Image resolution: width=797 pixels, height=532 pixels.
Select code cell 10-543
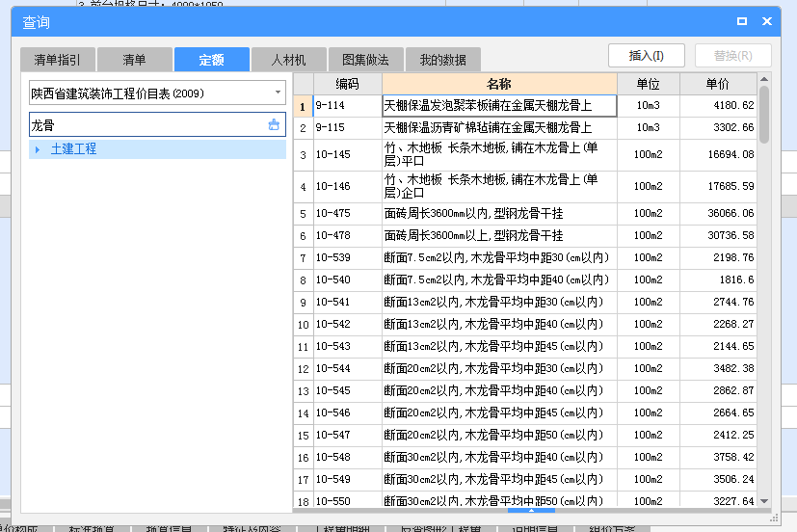(x=348, y=347)
